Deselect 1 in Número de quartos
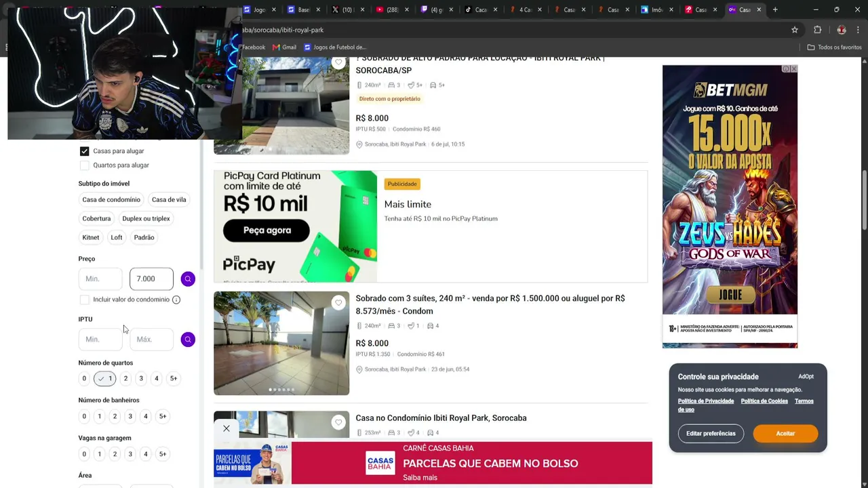 [105, 379]
